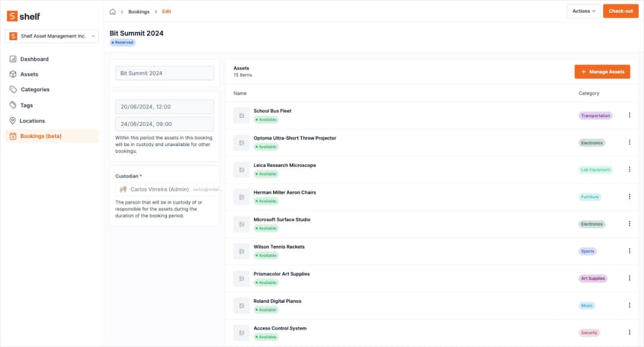Click the Check-out button
This screenshot has height=347, width=644.
point(621,11)
